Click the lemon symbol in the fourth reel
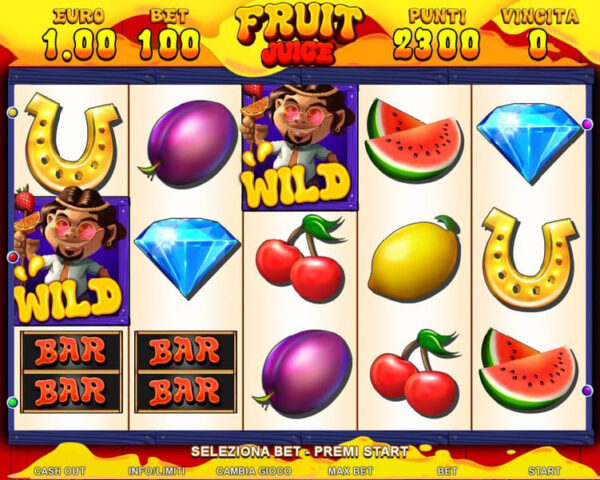Viewport: 600px width, 480px height. click(414, 258)
